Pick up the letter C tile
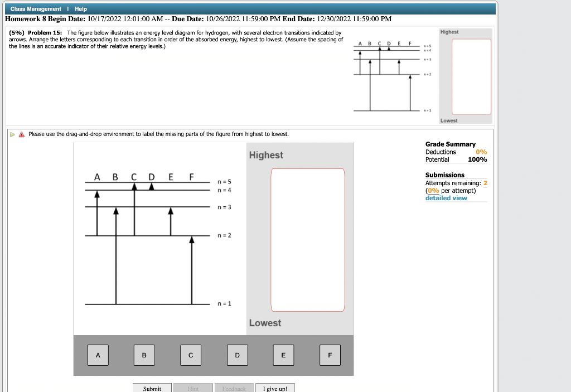The image size is (571, 392). (x=190, y=355)
